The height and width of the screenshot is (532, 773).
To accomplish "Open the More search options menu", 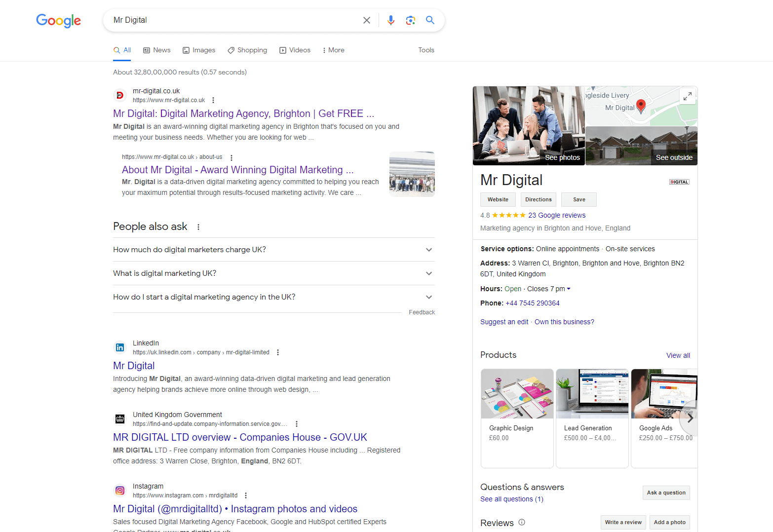I will click(x=333, y=50).
